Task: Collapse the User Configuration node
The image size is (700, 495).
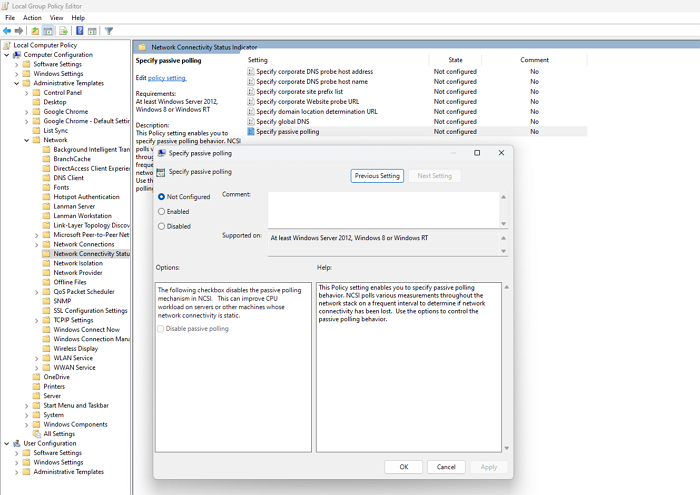Action: coord(7,443)
